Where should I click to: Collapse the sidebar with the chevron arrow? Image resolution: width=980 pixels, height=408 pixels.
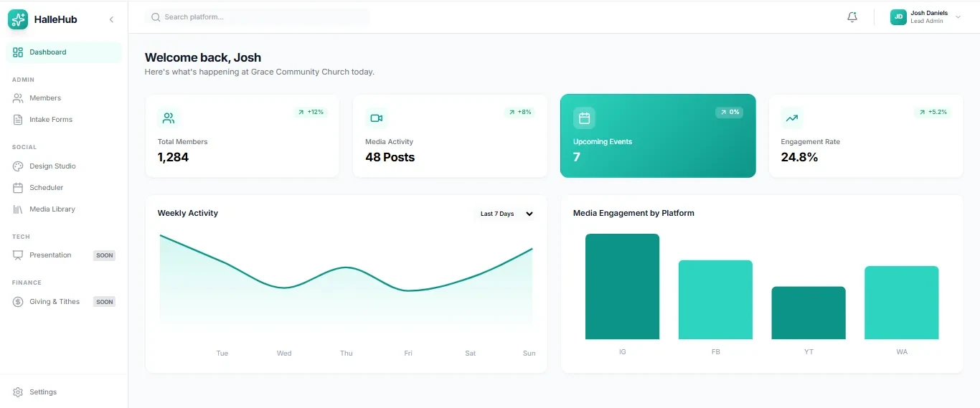coord(111,19)
